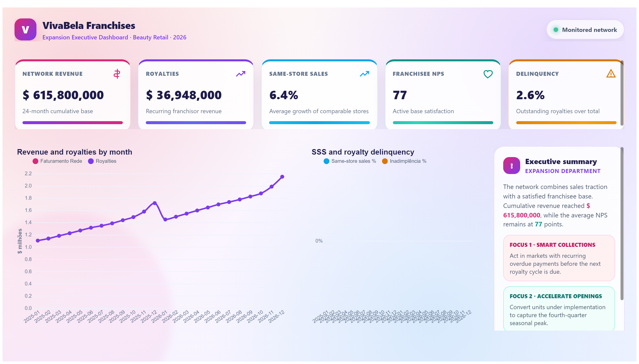639x364 pixels.
Task: Click the VivaBela V logo icon
Action: coord(25,29)
